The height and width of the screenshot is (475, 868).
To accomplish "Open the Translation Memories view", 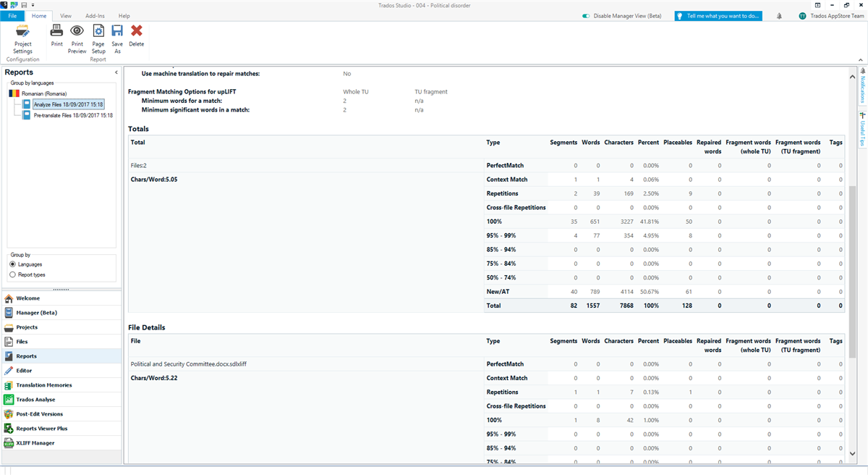I will coord(61,385).
